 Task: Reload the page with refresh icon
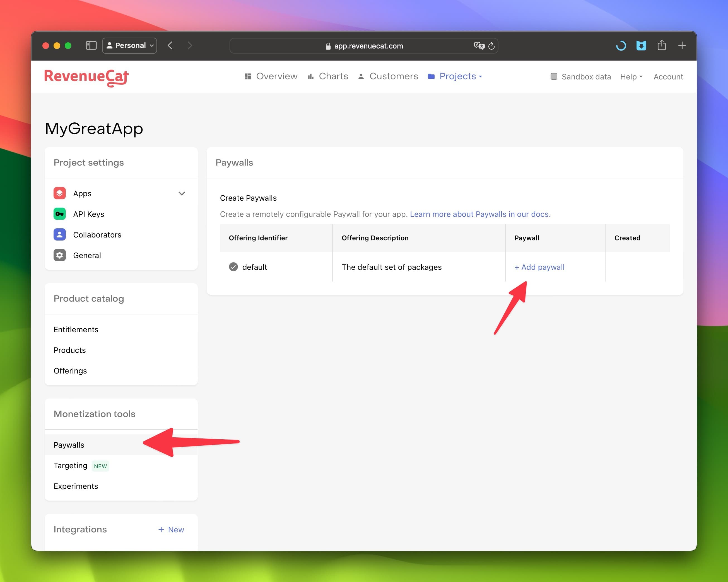(492, 46)
